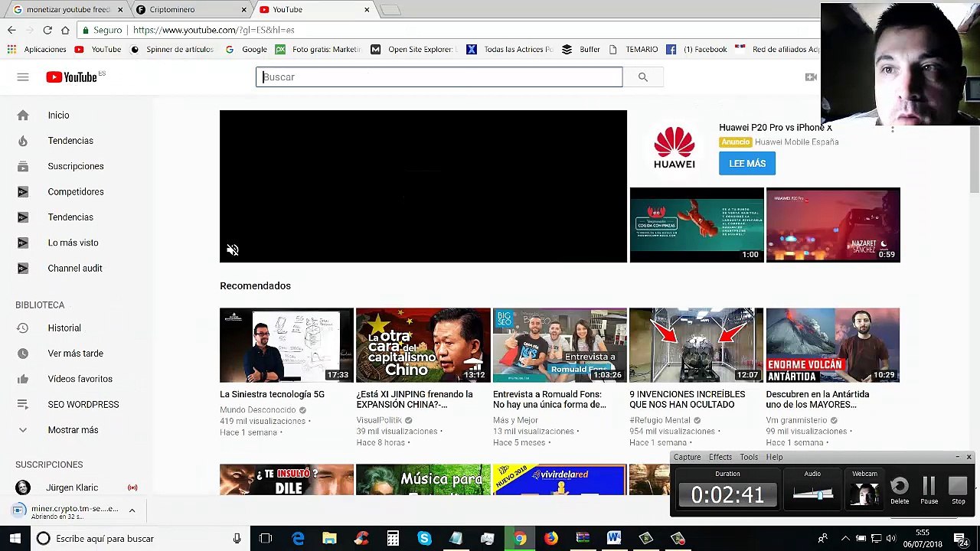
Task: Open File Explorer from the taskbar
Action: tap(329, 539)
